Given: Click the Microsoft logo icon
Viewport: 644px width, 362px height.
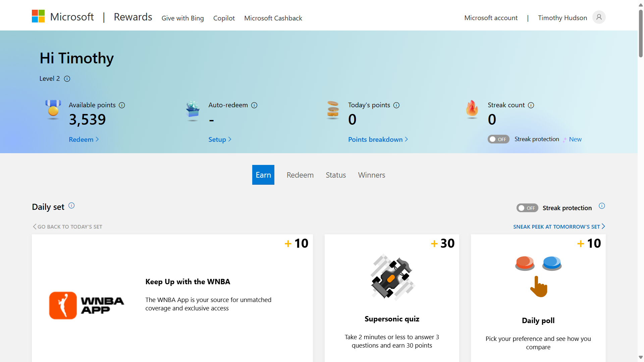Looking at the screenshot, I should 38,16.
